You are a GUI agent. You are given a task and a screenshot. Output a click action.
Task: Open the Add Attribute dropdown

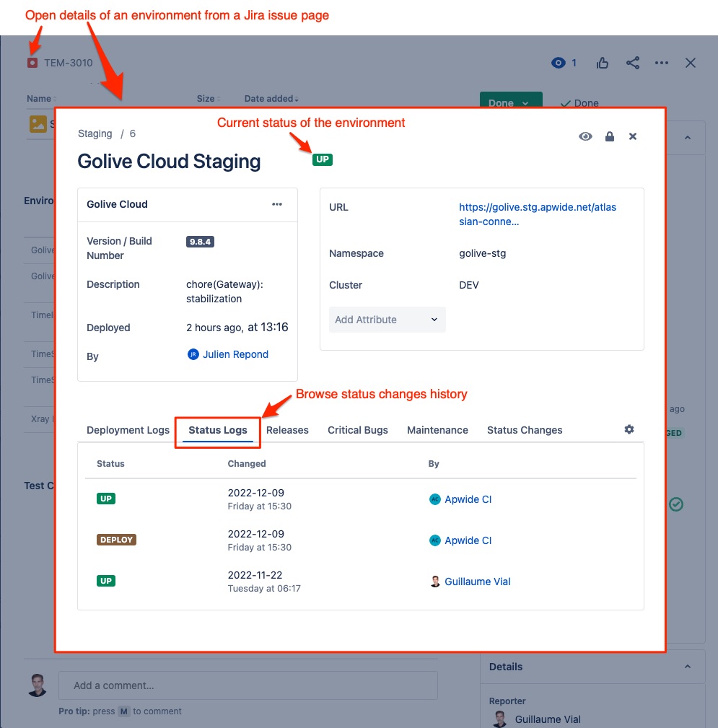point(387,320)
